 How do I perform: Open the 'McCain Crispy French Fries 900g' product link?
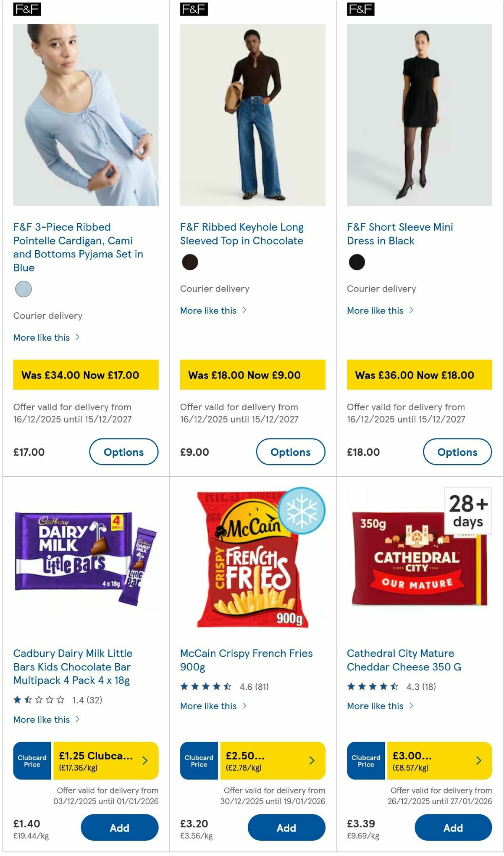(x=246, y=660)
